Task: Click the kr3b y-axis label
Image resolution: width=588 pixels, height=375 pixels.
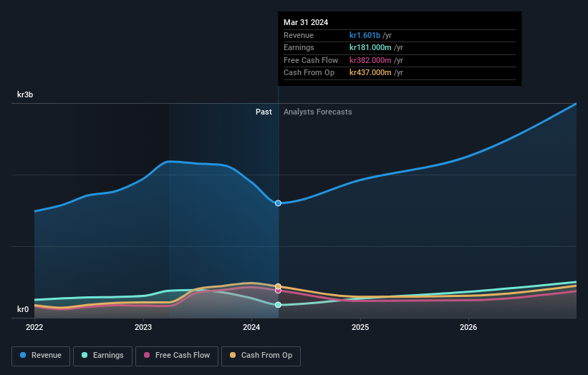Action: click(25, 94)
